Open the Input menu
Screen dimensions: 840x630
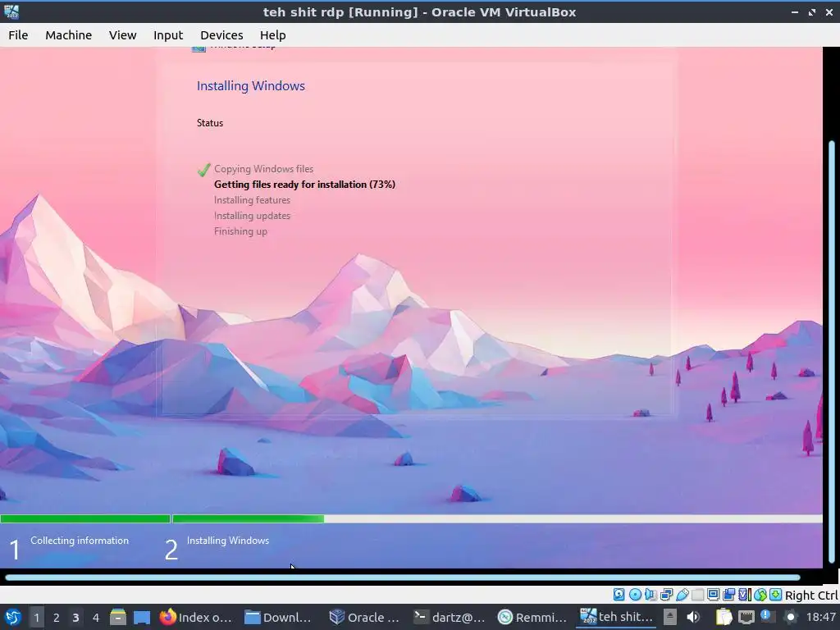click(x=168, y=34)
